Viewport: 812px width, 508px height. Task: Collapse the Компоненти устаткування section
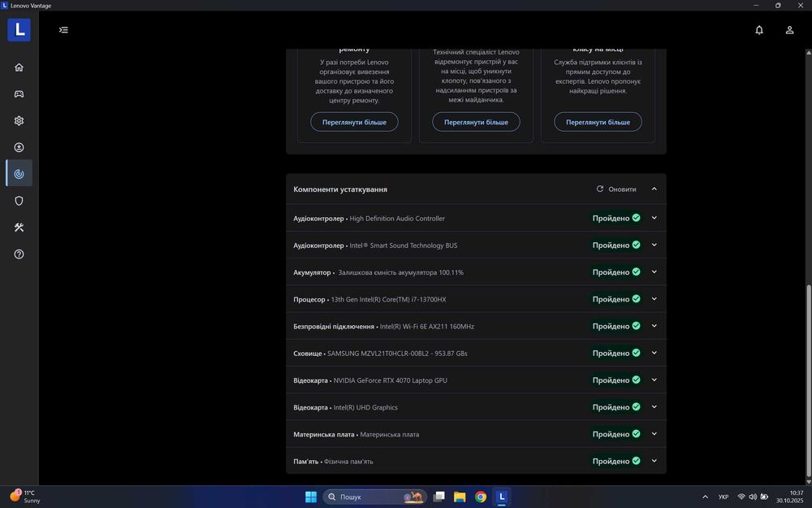click(654, 189)
